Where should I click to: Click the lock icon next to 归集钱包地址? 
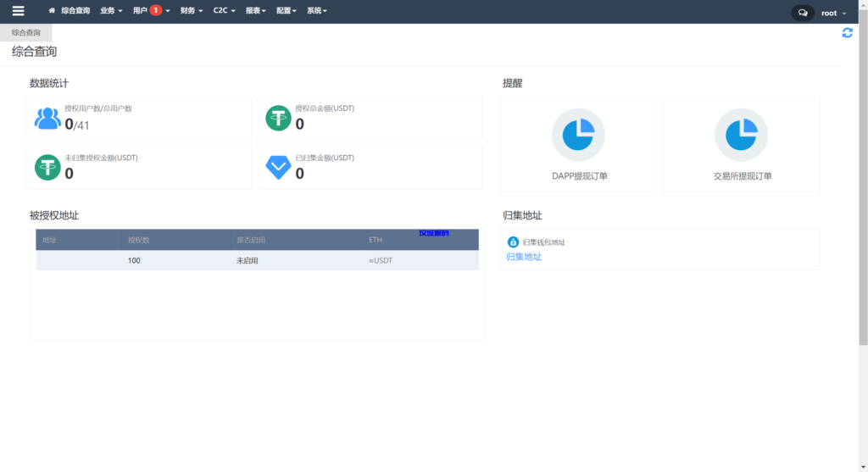point(513,242)
